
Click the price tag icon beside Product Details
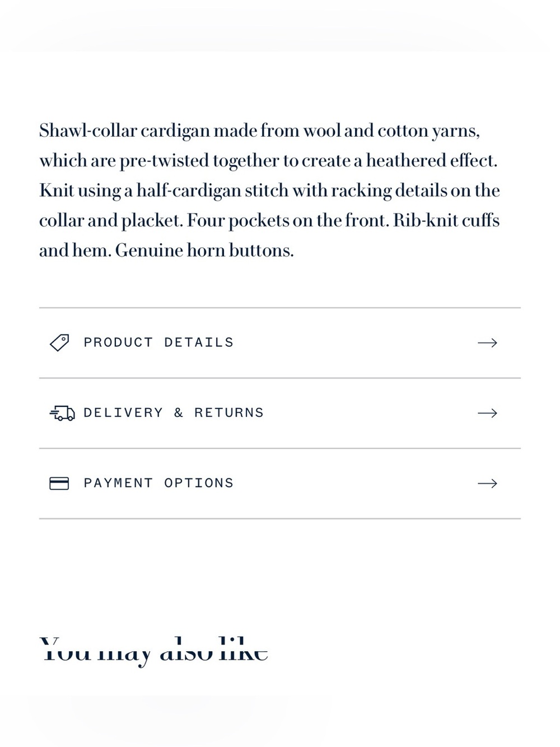pos(59,342)
